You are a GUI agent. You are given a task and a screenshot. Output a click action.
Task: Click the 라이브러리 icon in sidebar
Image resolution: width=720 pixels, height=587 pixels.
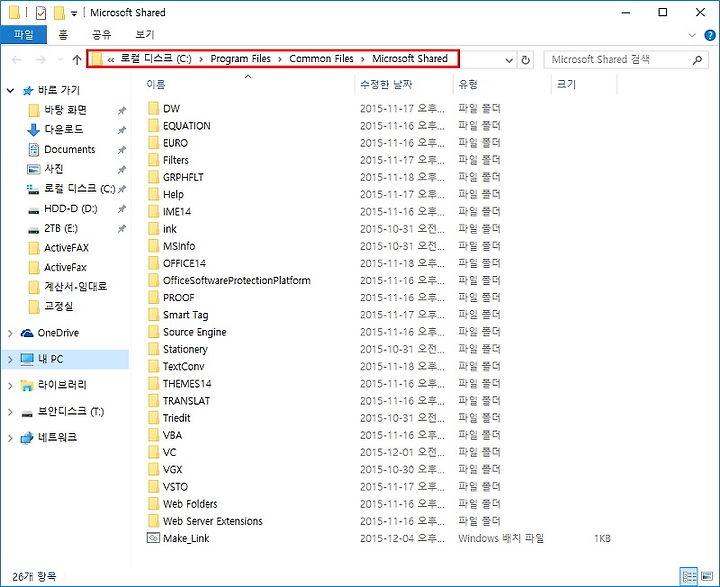tap(27, 386)
